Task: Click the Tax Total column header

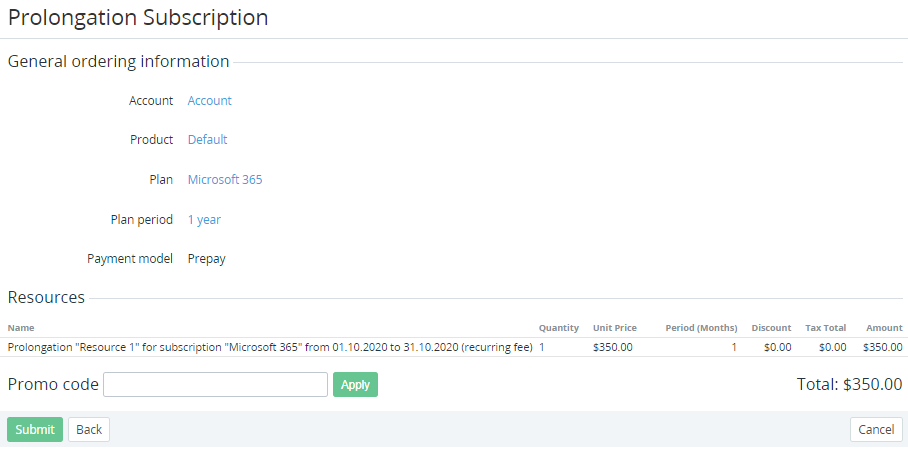Action: (x=825, y=328)
